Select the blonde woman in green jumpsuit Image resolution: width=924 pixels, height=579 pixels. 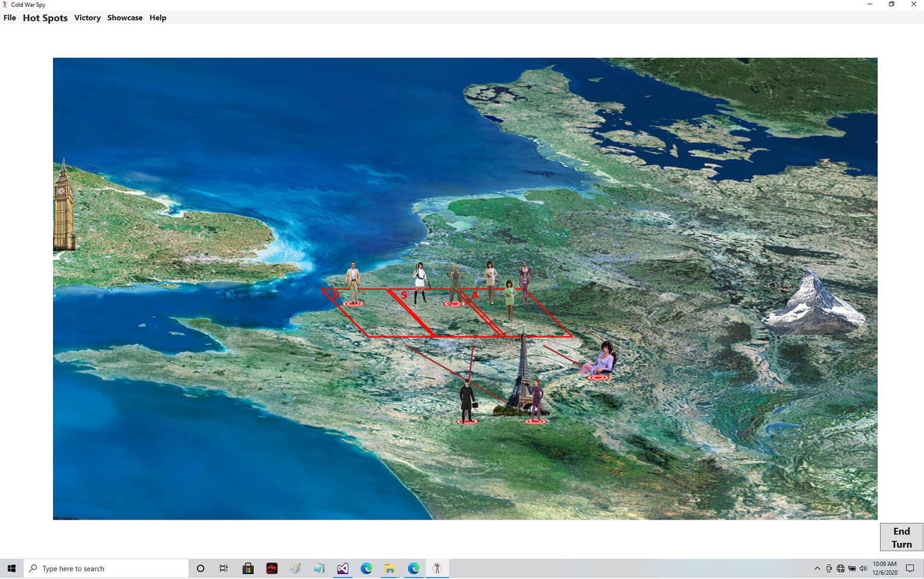tap(455, 283)
